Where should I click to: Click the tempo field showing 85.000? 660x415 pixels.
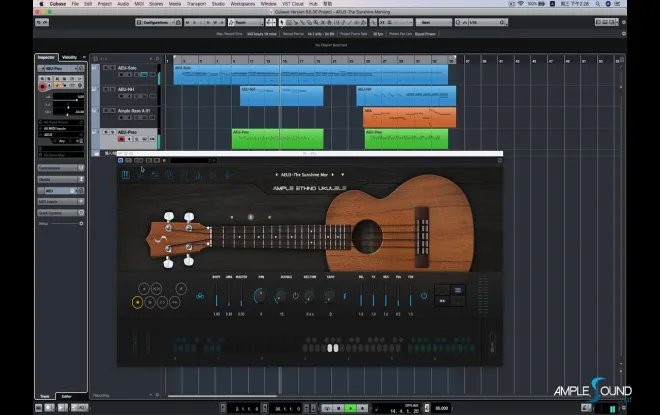442,408
